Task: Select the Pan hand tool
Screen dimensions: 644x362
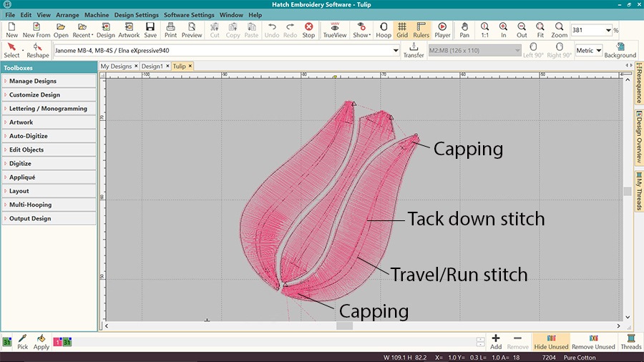Action: click(x=465, y=29)
